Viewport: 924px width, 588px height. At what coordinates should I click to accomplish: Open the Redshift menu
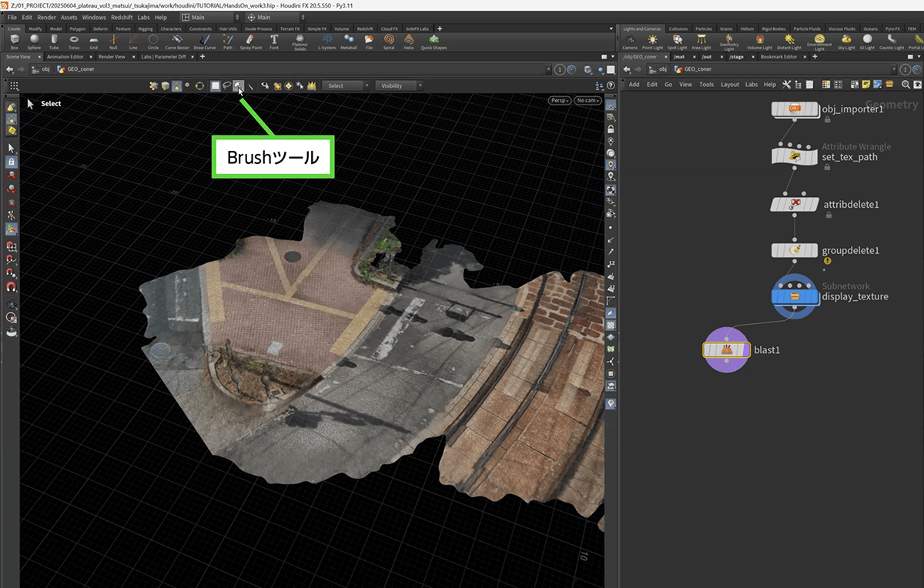pos(121,17)
